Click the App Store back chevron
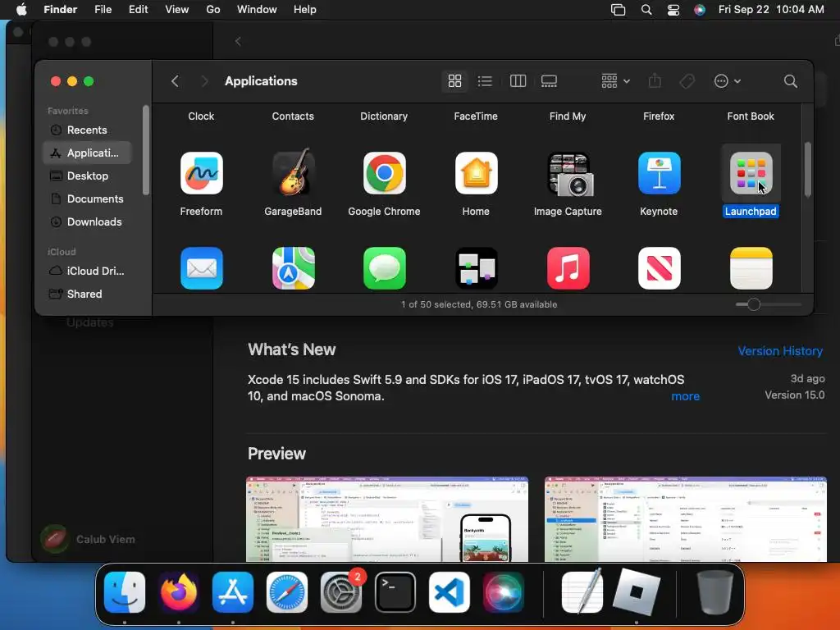This screenshot has height=630, width=840. click(238, 41)
